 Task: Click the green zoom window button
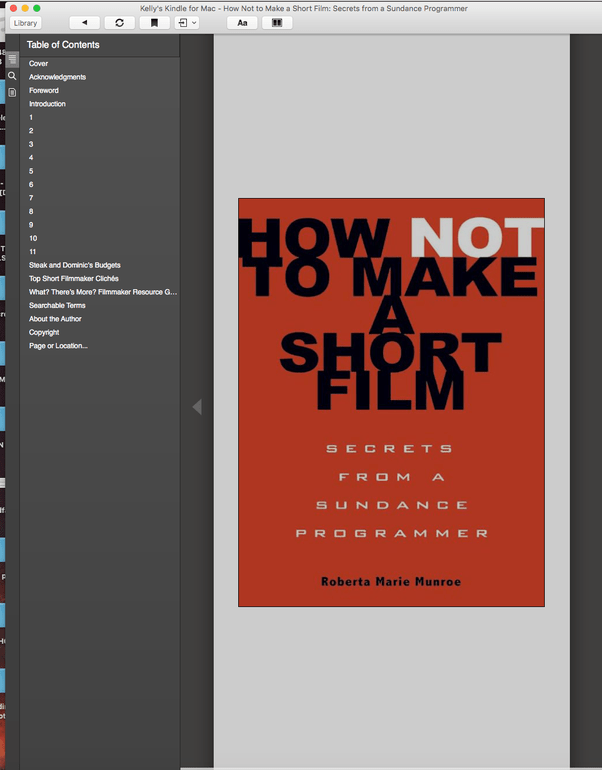tap(36, 8)
